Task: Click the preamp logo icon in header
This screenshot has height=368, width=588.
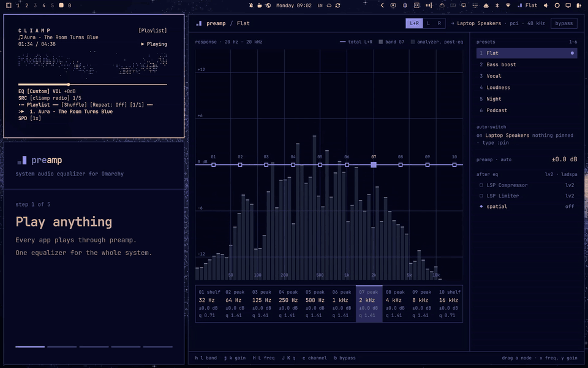Action: pos(199,23)
